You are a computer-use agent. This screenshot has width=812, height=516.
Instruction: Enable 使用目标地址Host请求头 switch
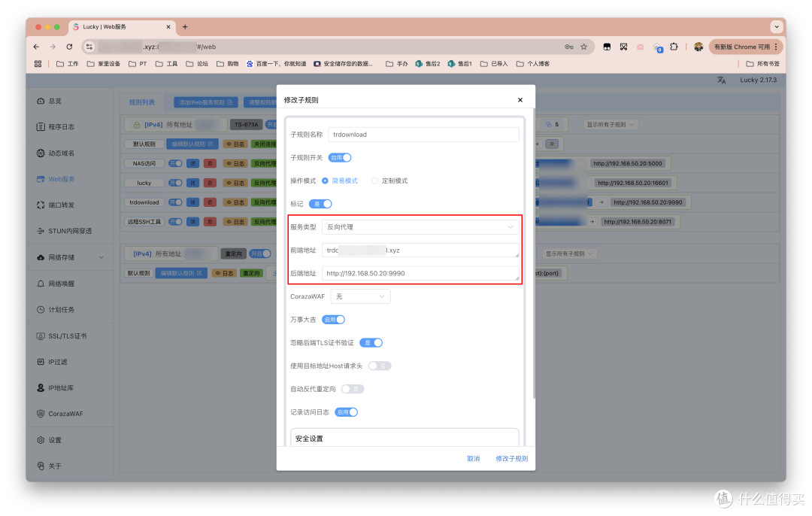[380, 366]
